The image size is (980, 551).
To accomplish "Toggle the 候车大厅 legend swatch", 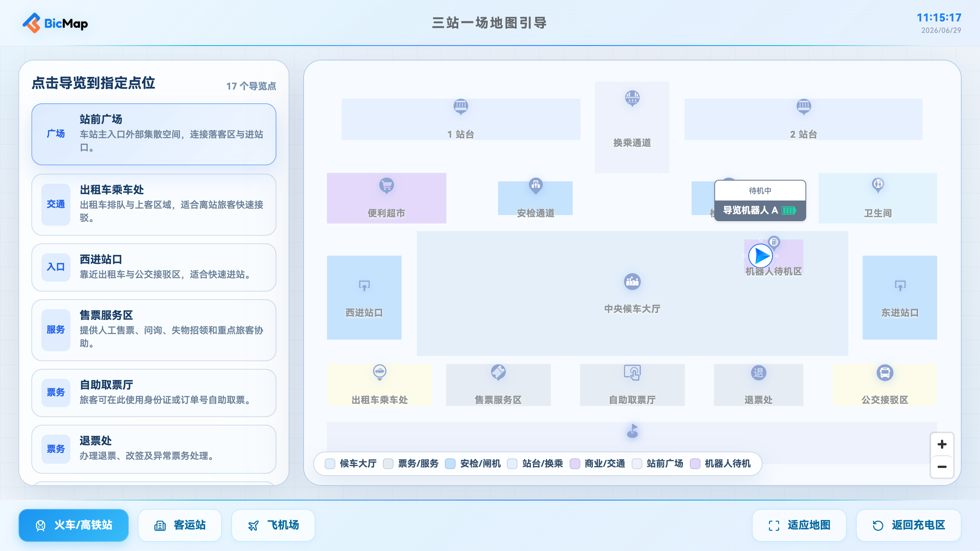I will [330, 464].
